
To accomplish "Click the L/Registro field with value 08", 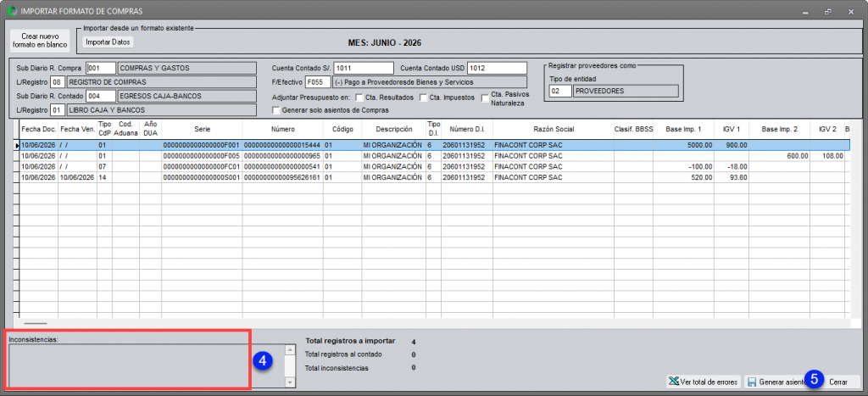I will [x=58, y=82].
